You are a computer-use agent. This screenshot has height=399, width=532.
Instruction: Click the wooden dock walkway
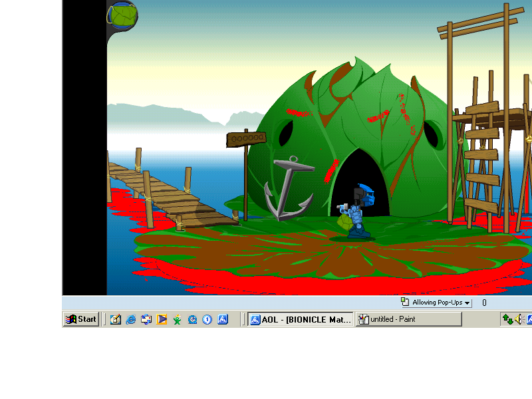(x=172, y=195)
